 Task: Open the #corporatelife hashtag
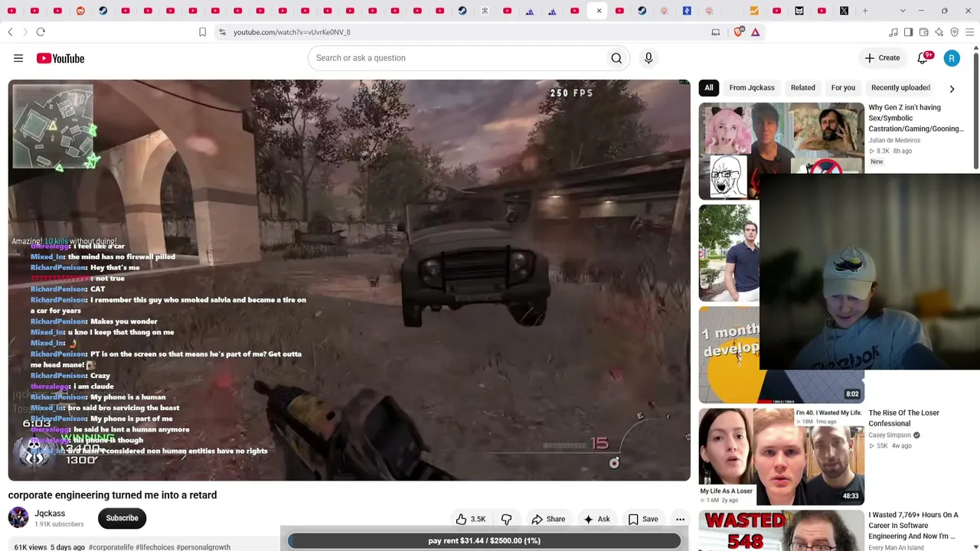click(x=111, y=547)
